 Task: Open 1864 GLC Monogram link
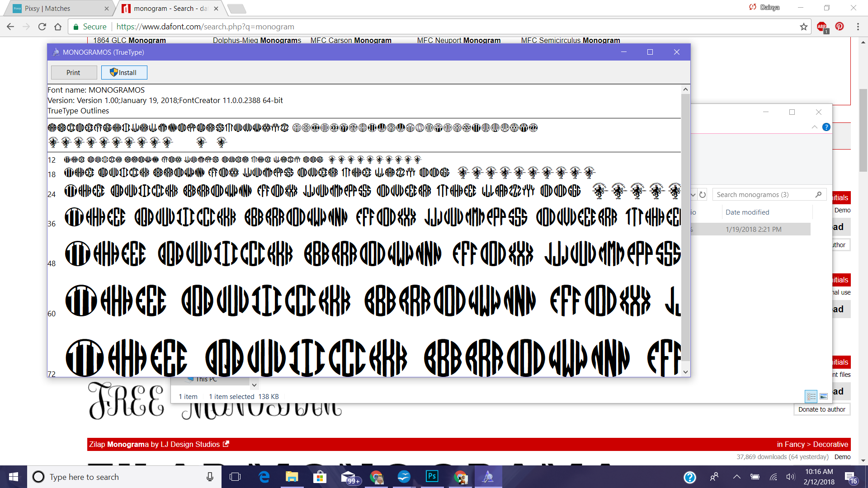click(x=129, y=40)
